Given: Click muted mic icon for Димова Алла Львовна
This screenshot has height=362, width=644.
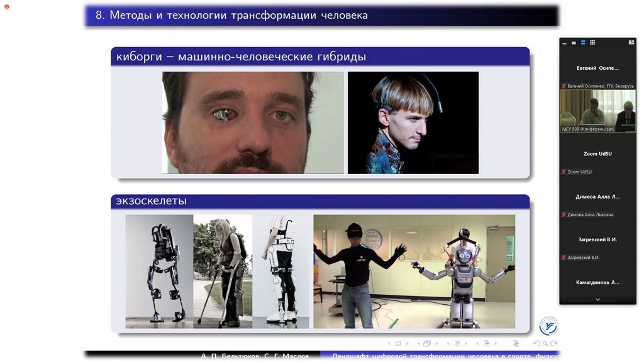Looking at the screenshot, I should click(x=564, y=215).
